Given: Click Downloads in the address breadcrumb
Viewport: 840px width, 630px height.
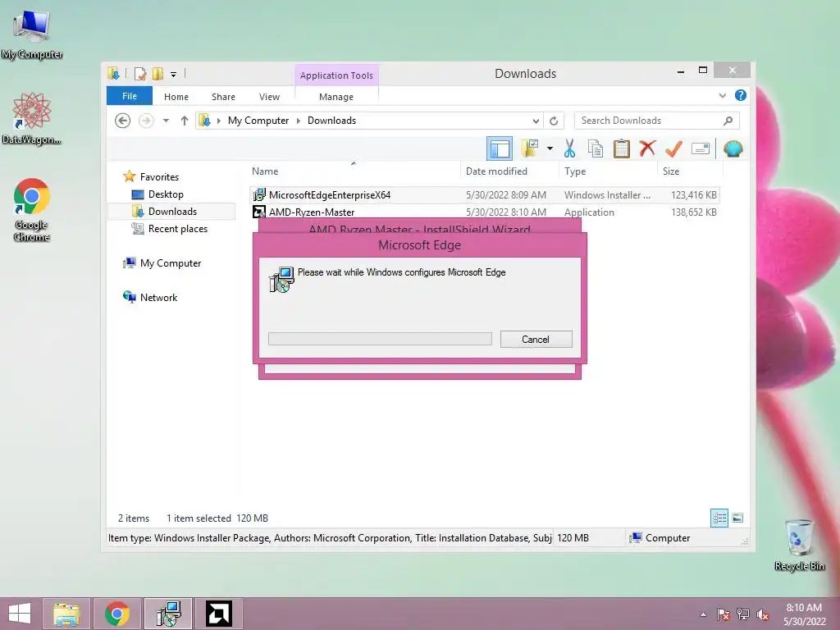Looking at the screenshot, I should coord(331,121).
